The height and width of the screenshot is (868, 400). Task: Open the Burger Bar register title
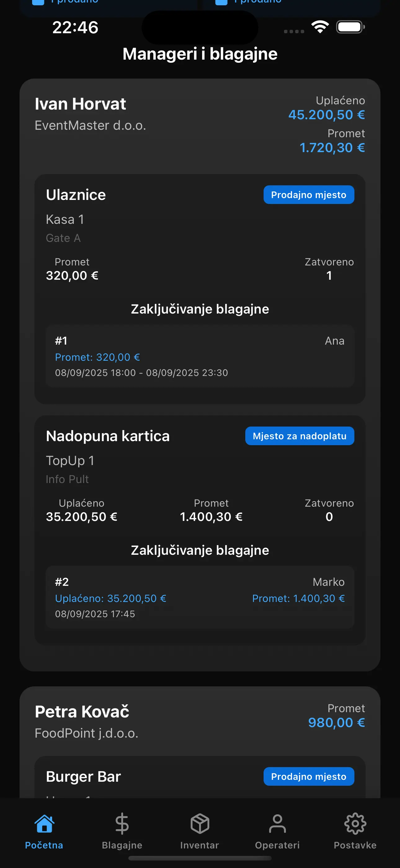(83, 777)
